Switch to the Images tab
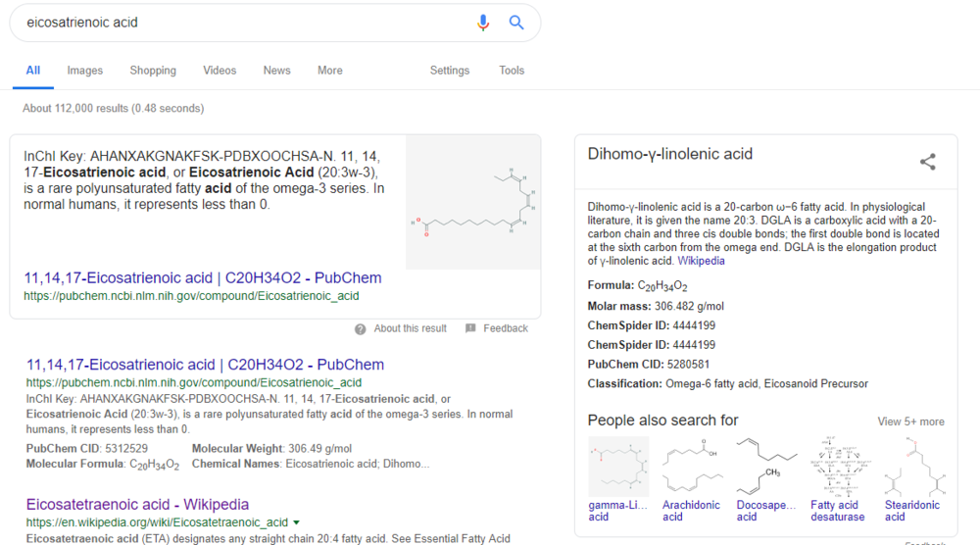Image resolution: width=980 pixels, height=545 pixels. (84, 71)
